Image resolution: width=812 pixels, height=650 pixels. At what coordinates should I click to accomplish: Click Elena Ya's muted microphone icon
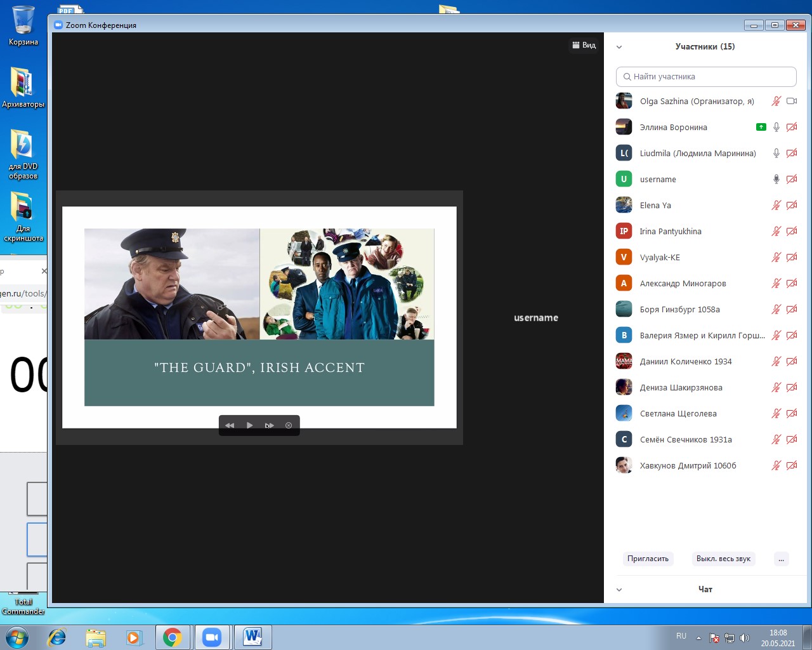(776, 205)
